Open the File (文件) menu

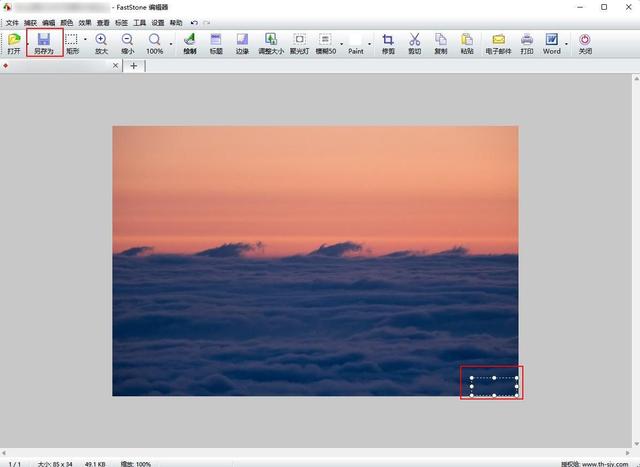pyautogui.click(x=12, y=23)
